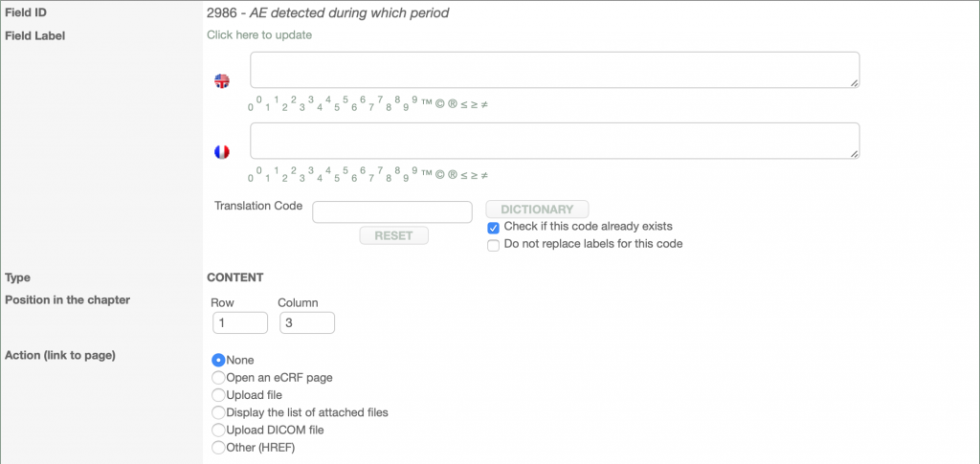The width and height of the screenshot is (980, 464).
Task: Select 'Display the list of attached files'
Action: coord(218,412)
